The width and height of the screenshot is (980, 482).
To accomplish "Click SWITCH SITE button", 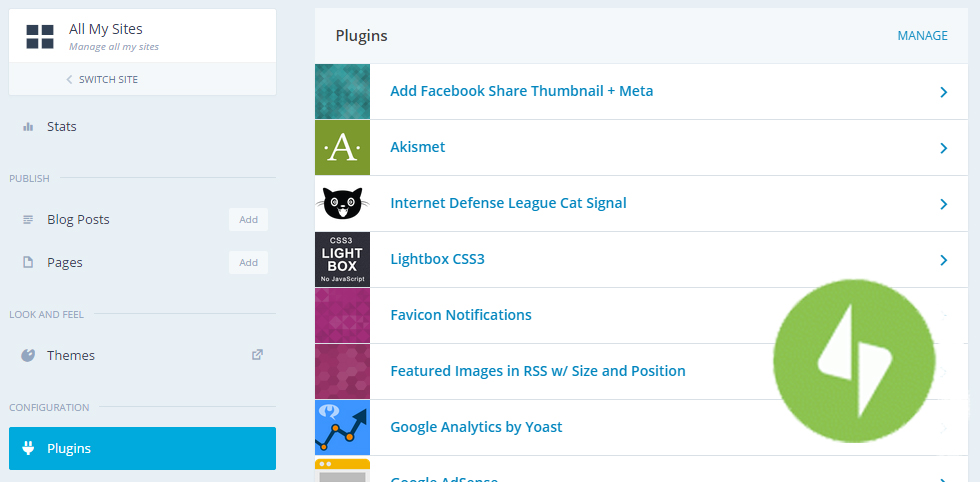I will click(142, 79).
